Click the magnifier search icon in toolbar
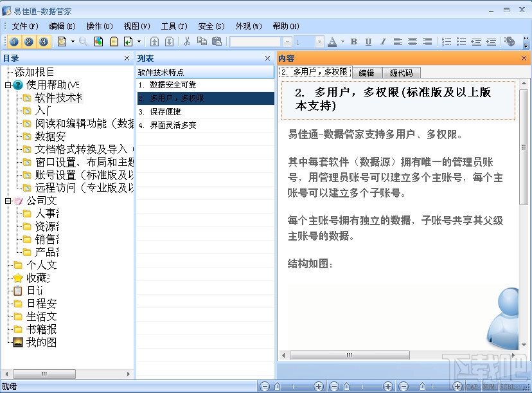The image size is (532, 393). [84, 42]
